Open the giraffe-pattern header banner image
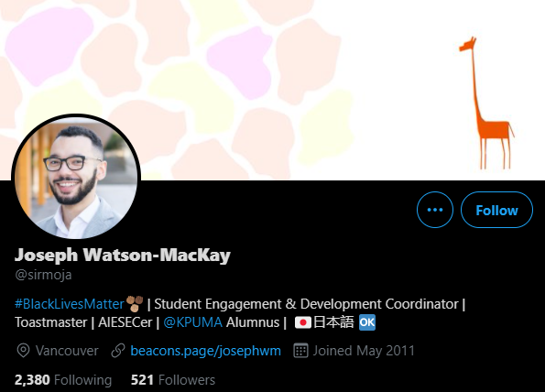 click(x=273, y=90)
